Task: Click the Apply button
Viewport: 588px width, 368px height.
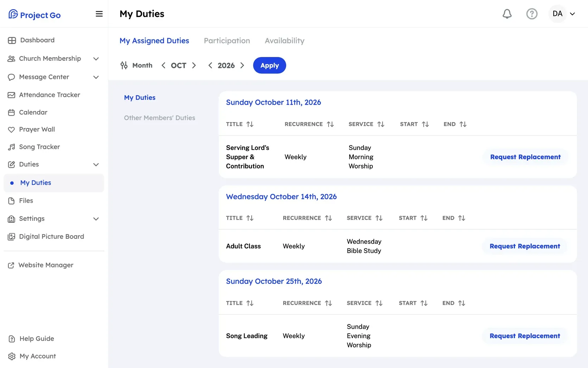Action: tap(270, 65)
